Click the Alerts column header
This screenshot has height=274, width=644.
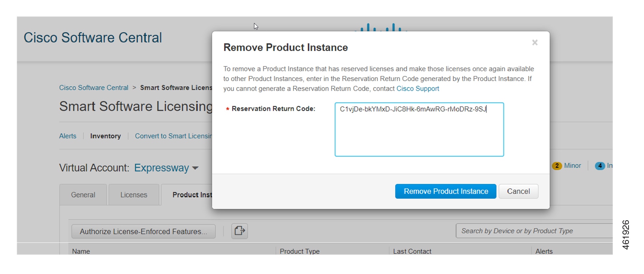[544, 251]
